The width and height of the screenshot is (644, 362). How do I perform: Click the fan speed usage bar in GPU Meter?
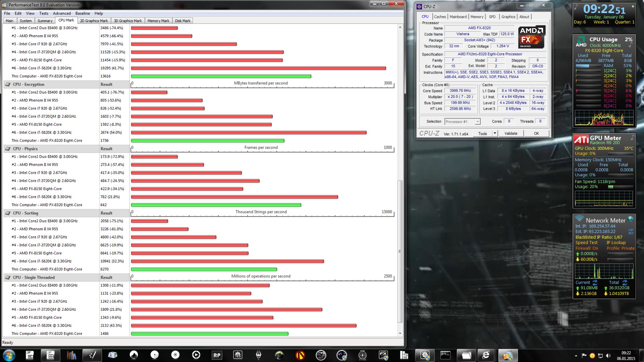pyautogui.click(x=620, y=187)
